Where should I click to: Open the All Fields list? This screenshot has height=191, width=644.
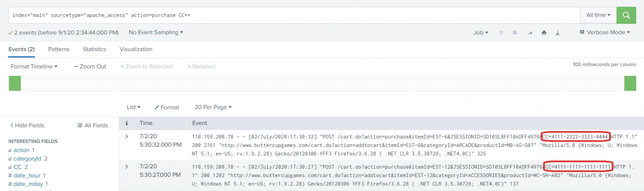[92, 125]
